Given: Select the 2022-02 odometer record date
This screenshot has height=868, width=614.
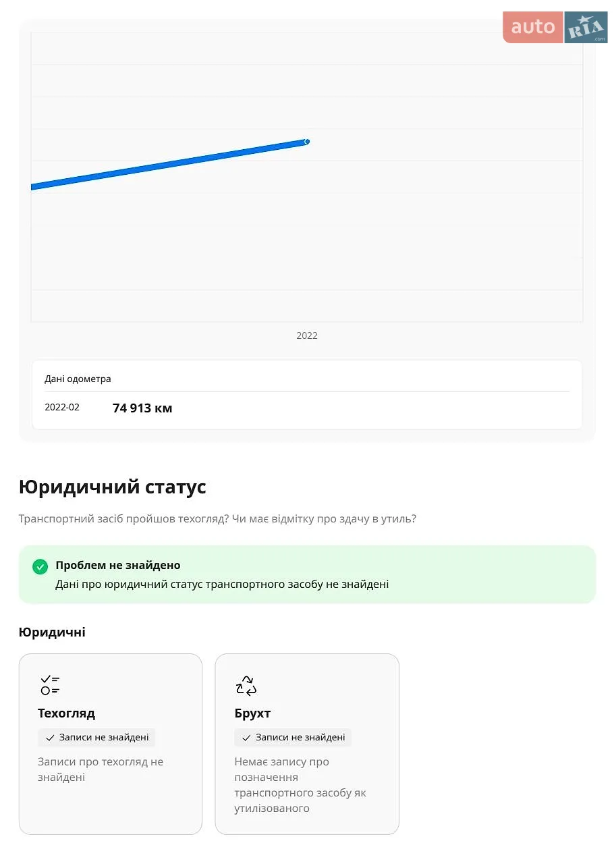Looking at the screenshot, I should (x=62, y=407).
